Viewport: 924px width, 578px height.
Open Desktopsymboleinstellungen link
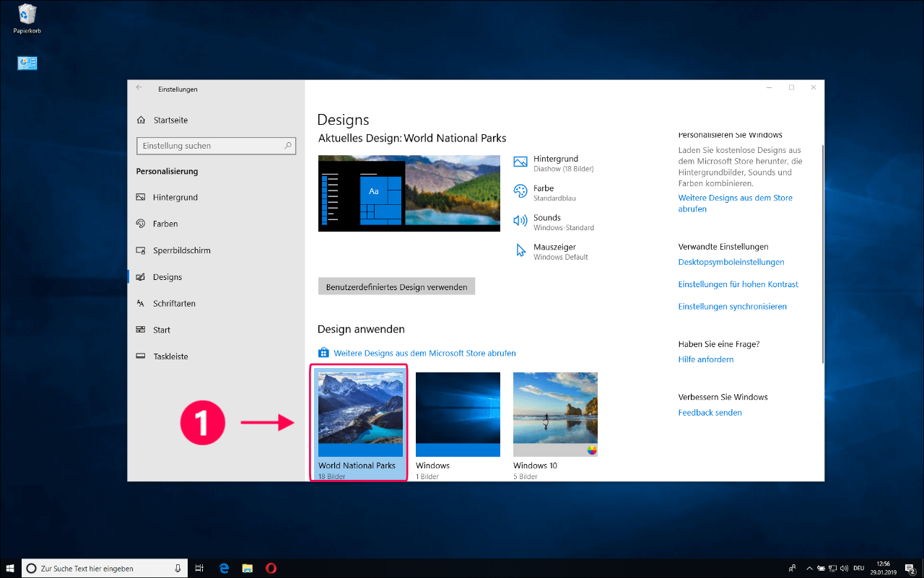pyautogui.click(x=731, y=262)
